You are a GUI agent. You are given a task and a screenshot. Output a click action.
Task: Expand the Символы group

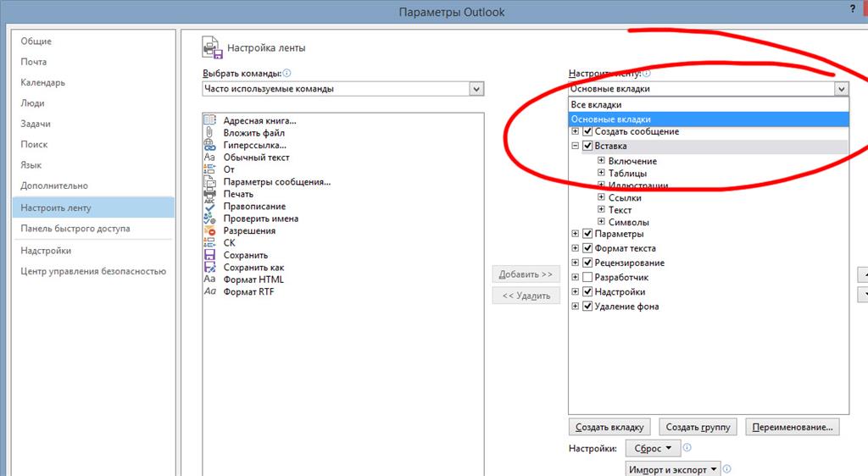pyautogui.click(x=601, y=221)
